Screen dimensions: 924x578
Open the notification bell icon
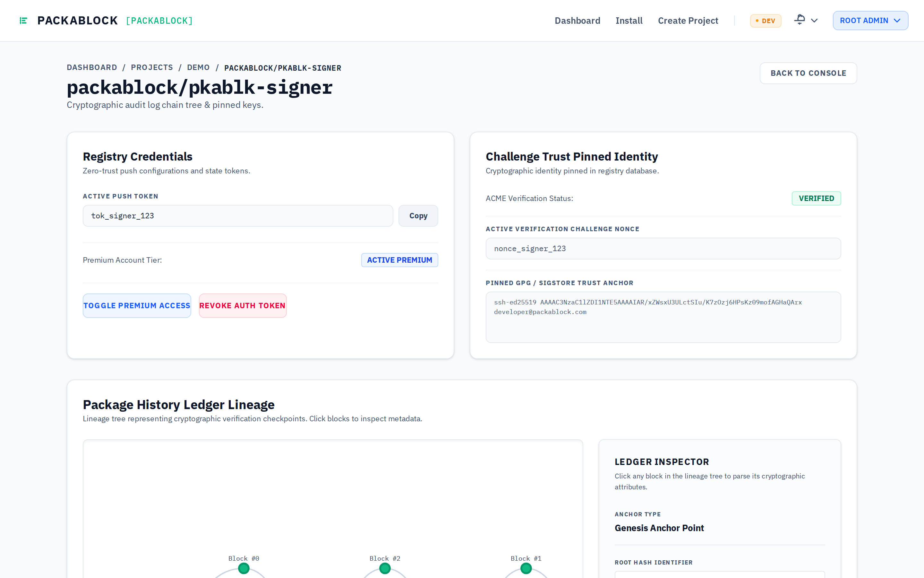[x=800, y=20]
